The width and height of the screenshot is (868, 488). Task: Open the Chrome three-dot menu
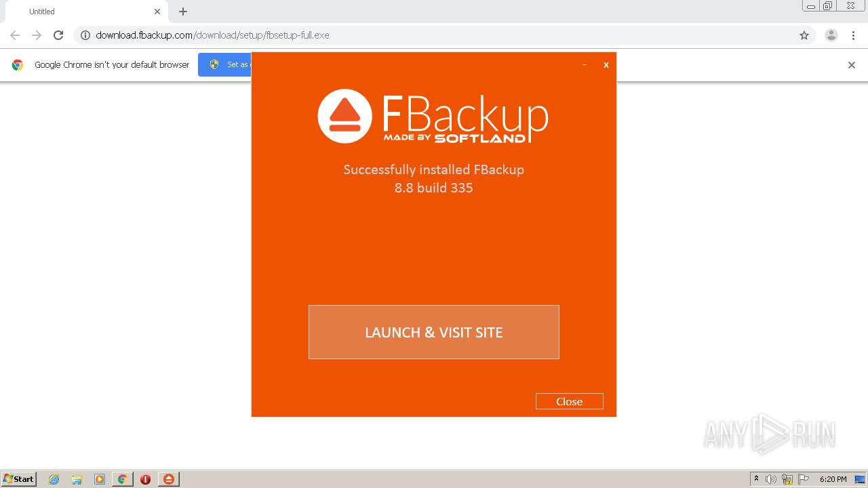(x=853, y=35)
